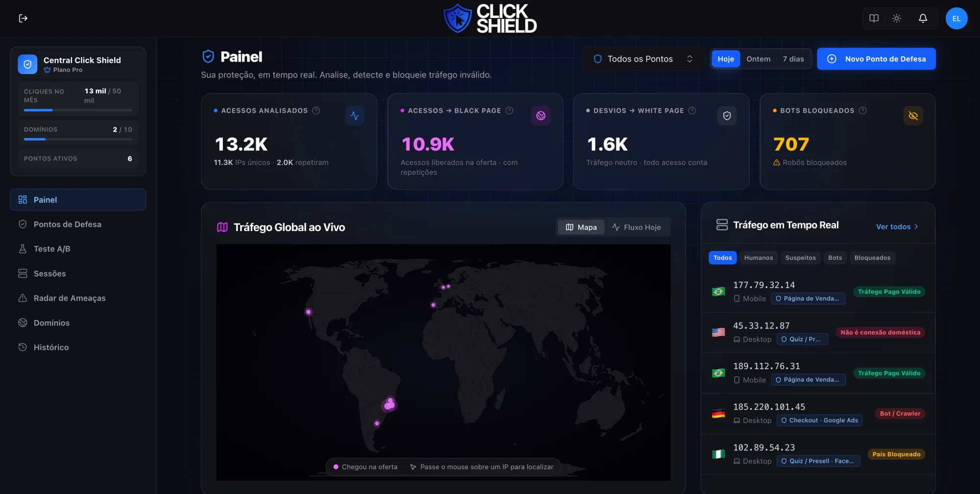Image resolution: width=980 pixels, height=494 pixels.
Task: Open Histórico in sidebar
Action: [x=78, y=347]
